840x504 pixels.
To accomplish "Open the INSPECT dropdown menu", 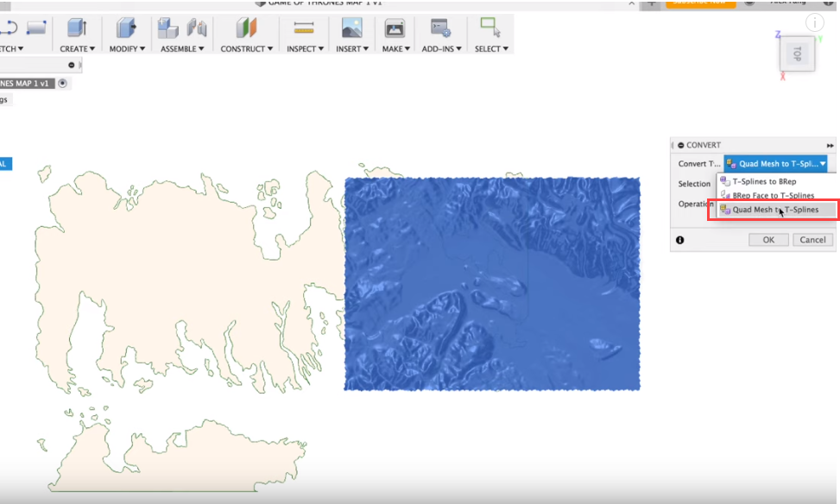I will click(x=305, y=48).
